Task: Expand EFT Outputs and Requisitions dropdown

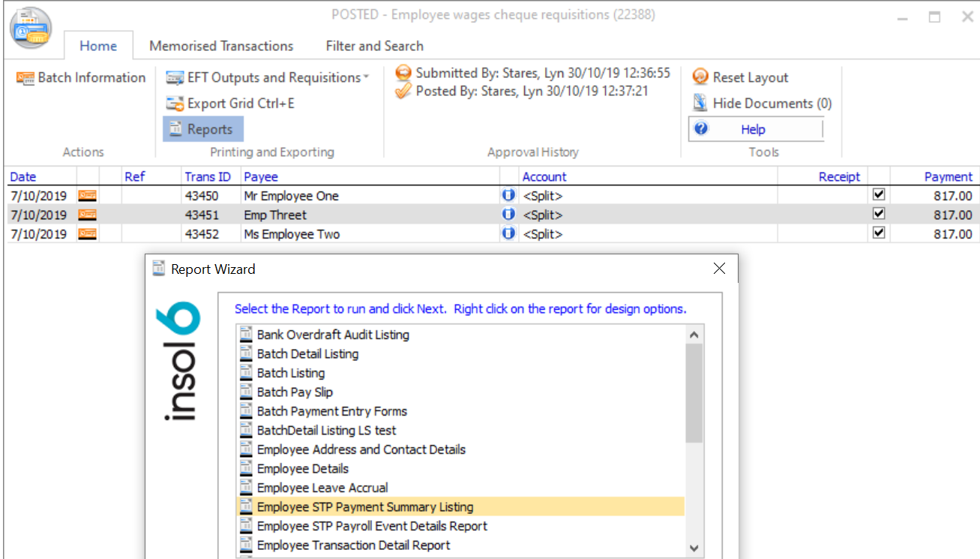Action: click(367, 77)
